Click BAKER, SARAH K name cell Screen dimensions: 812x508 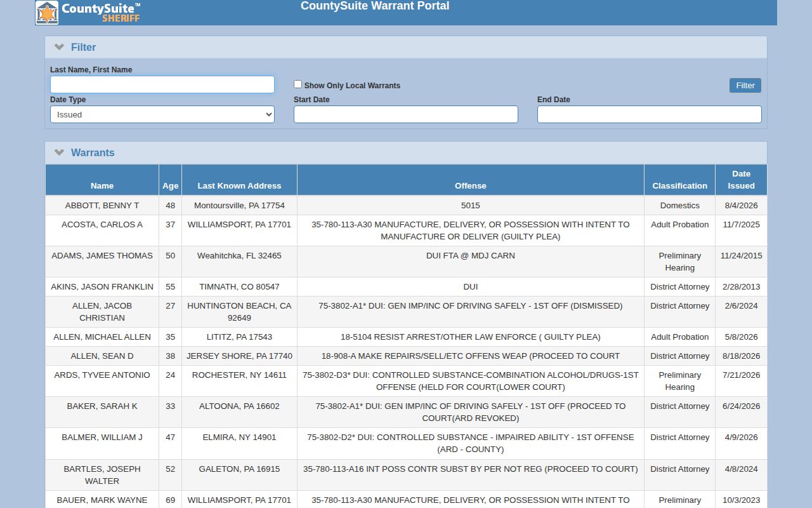click(102, 412)
